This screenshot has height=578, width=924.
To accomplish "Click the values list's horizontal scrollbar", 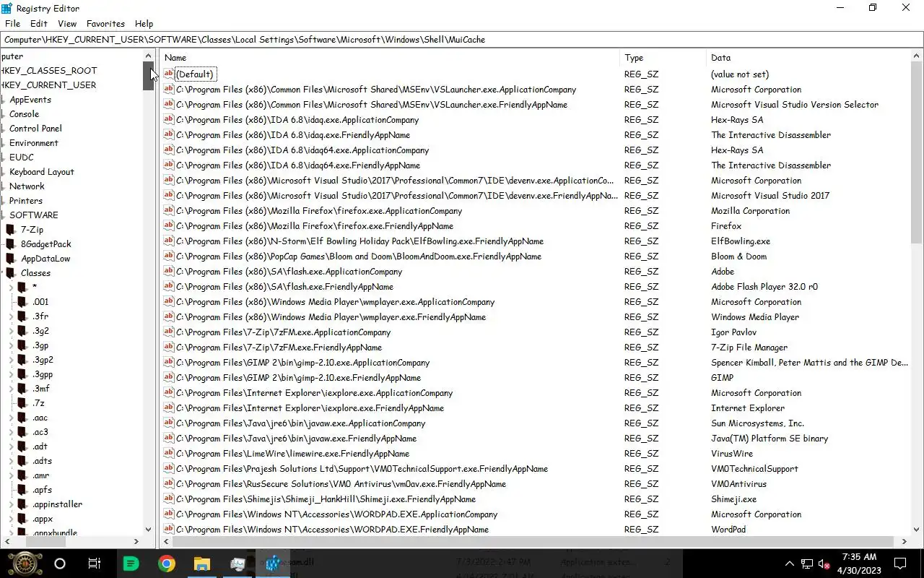I will click(535, 540).
